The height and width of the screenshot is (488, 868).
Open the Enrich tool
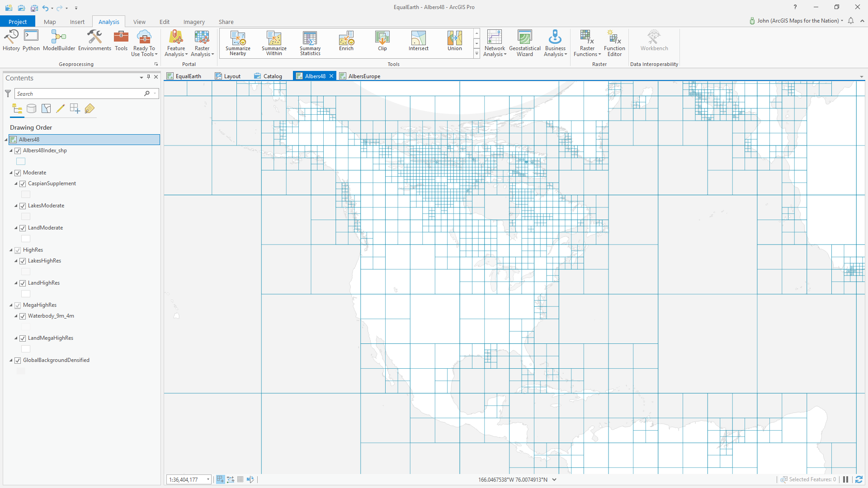click(346, 41)
